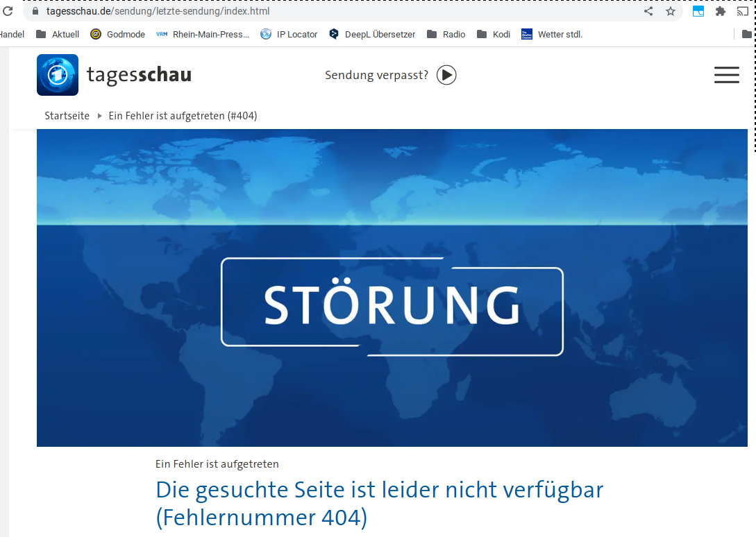
Task: Click the VRM favicon of Rhein-Main-Presse
Action: point(162,34)
